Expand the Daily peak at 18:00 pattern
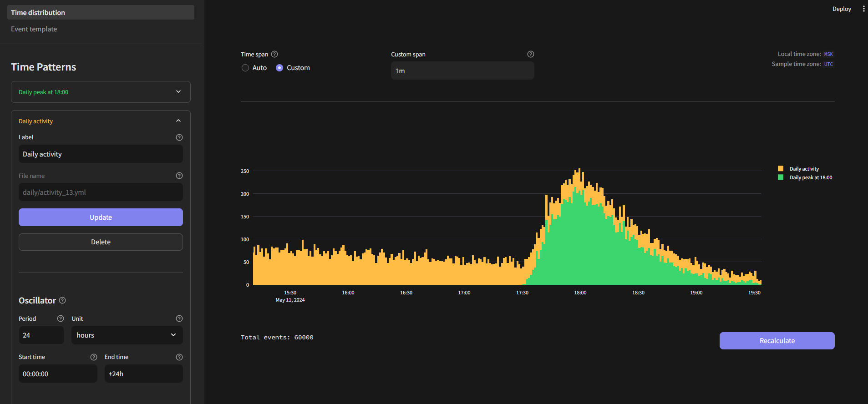The image size is (868, 404). point(101,92)
